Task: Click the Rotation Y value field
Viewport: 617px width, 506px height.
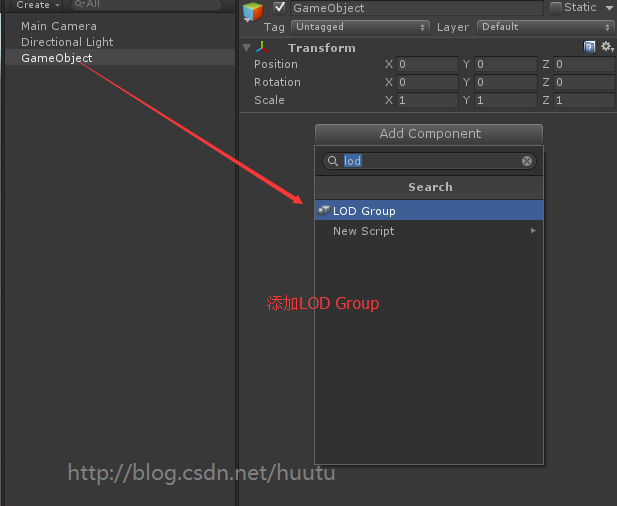Action: (x=506, y=82)
